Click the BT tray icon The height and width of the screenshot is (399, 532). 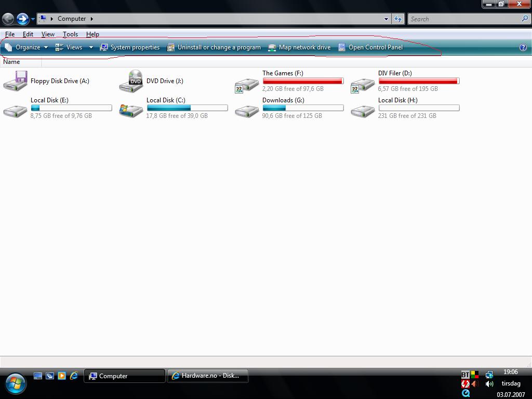click(x=465, y=375)
